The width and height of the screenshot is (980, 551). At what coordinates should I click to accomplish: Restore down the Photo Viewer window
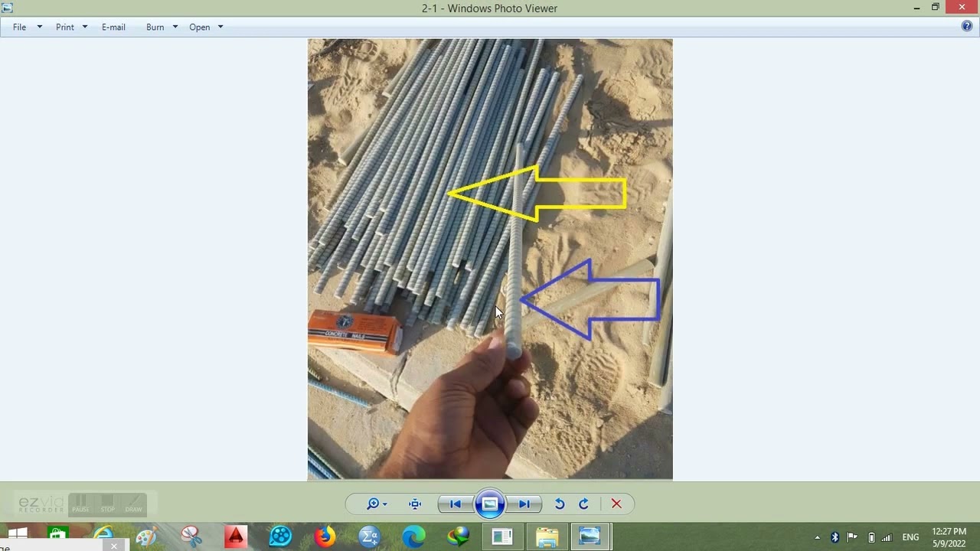pos(935,8)
